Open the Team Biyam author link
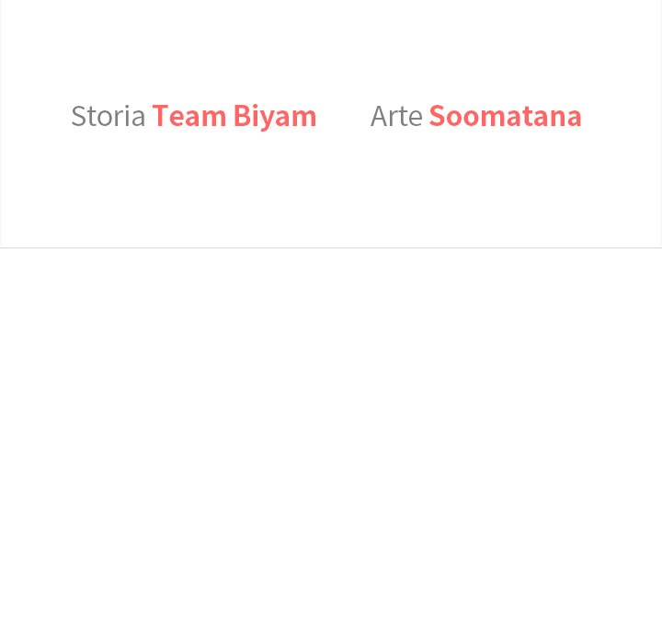Image resolution: width=662 pixels, height=644 pixels. pyautogui.click(x=234, y=116)
